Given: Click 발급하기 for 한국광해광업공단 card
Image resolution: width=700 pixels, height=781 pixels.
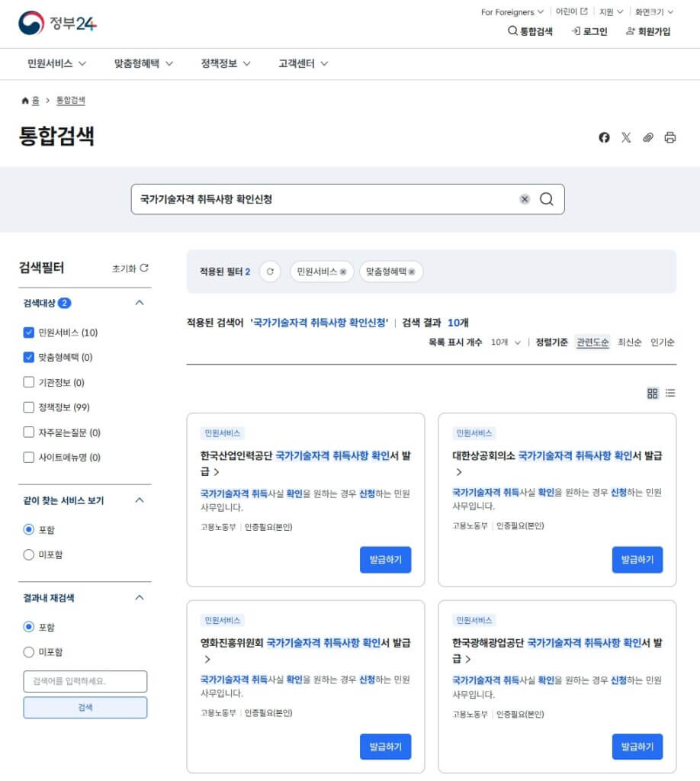Looking at the screenshot, I should click(637, 747).
